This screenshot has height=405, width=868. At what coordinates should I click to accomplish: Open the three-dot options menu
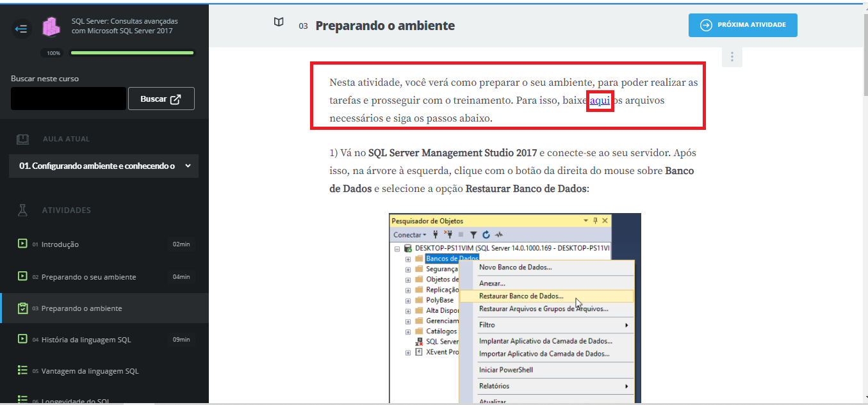[x=732, y=57]
